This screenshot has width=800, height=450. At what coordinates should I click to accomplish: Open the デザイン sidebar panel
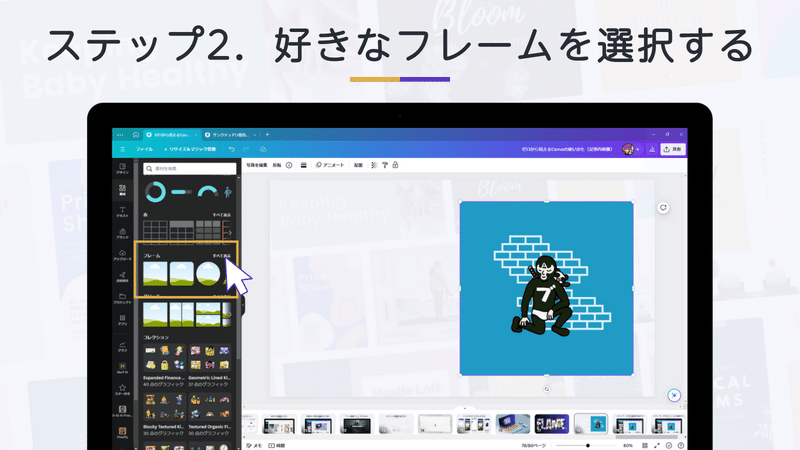coord(122,169)
